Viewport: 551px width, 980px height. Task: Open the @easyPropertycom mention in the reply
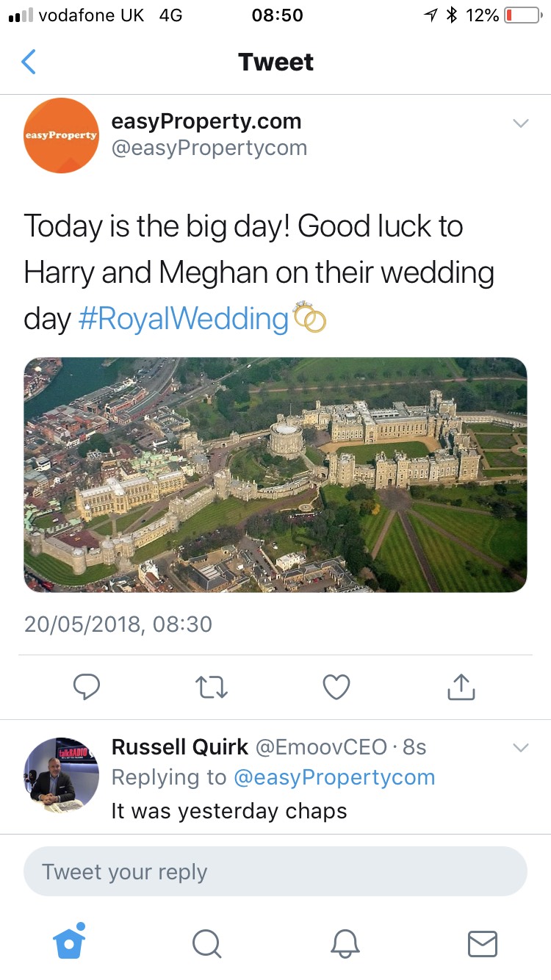pyautogui.click(x=334, y=777)
